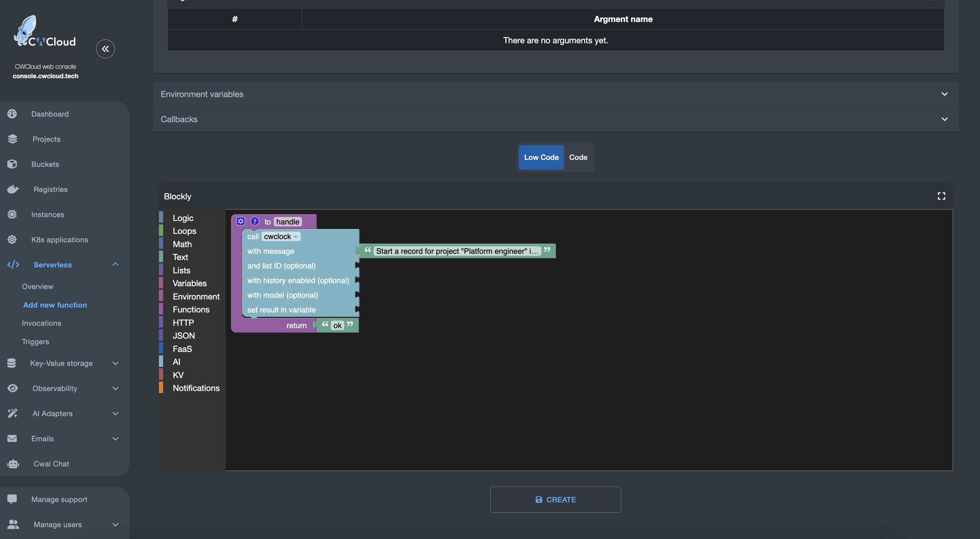The height and width of the screenshot is (539, 980).
Task: Click the Registries docker whale icon
Action: point(13,189)
